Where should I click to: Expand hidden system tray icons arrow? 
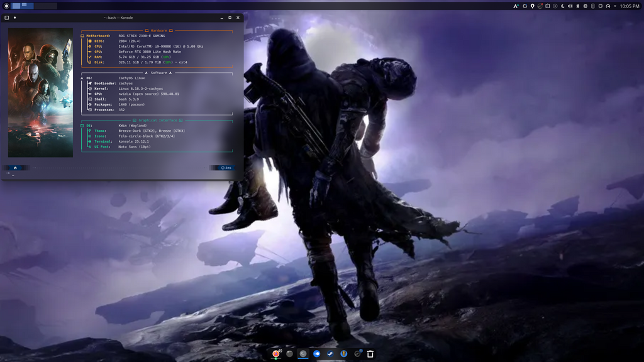click(615, 6)
